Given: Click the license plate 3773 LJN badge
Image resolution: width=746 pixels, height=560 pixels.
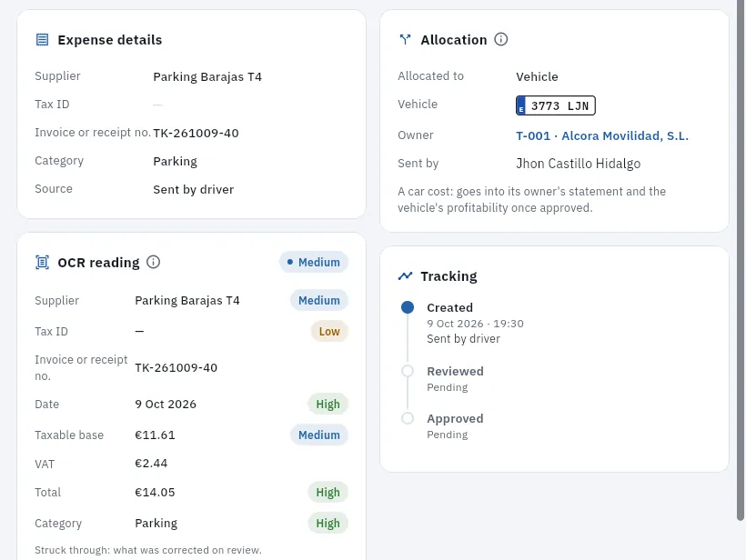Looking at the screenshot, I should (556, 105).
